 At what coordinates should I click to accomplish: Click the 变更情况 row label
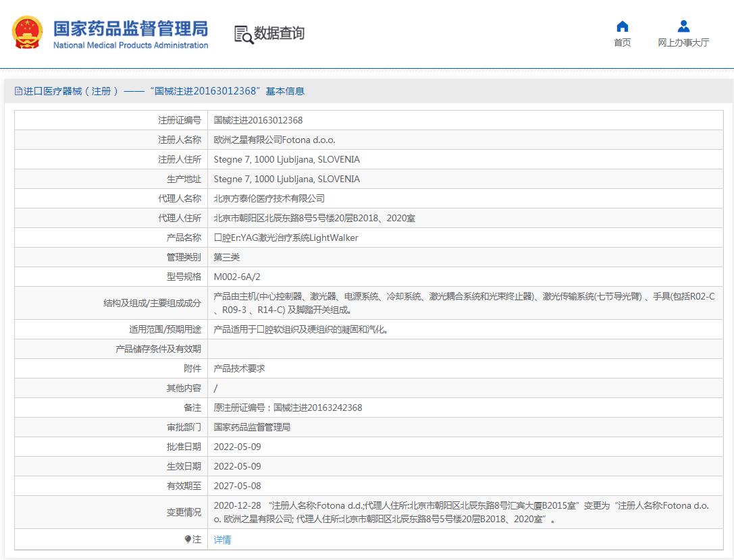point(184,512)
